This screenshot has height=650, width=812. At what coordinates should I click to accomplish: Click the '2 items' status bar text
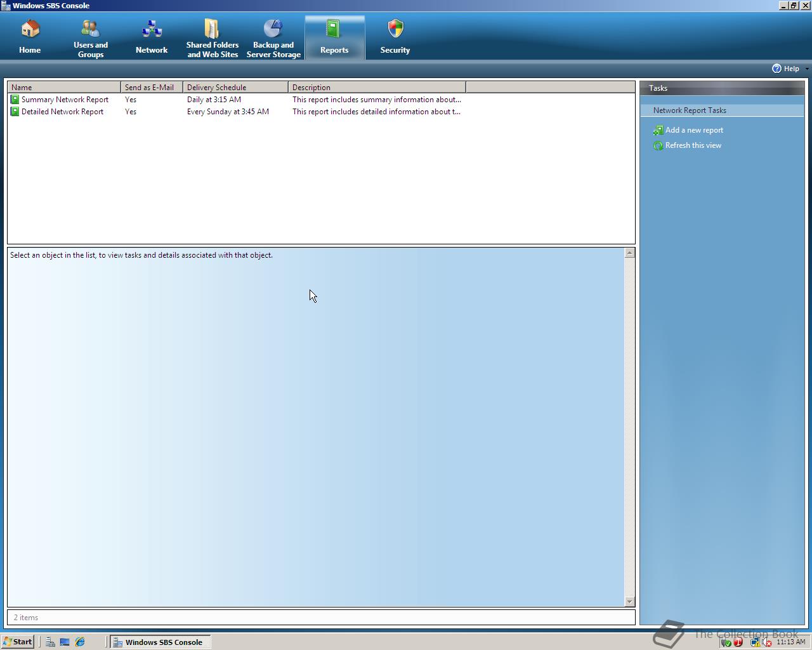coord(26,618)
